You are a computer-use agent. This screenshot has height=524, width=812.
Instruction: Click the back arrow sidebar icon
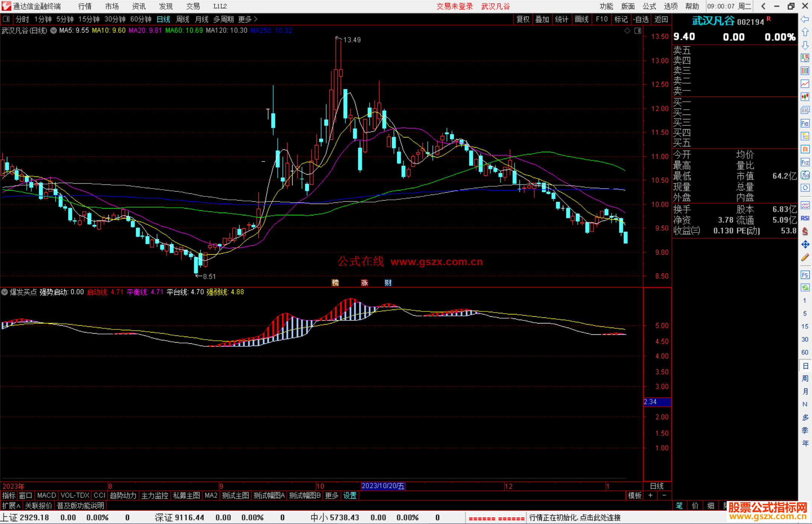pyautogui.click(x=805, y=19)
